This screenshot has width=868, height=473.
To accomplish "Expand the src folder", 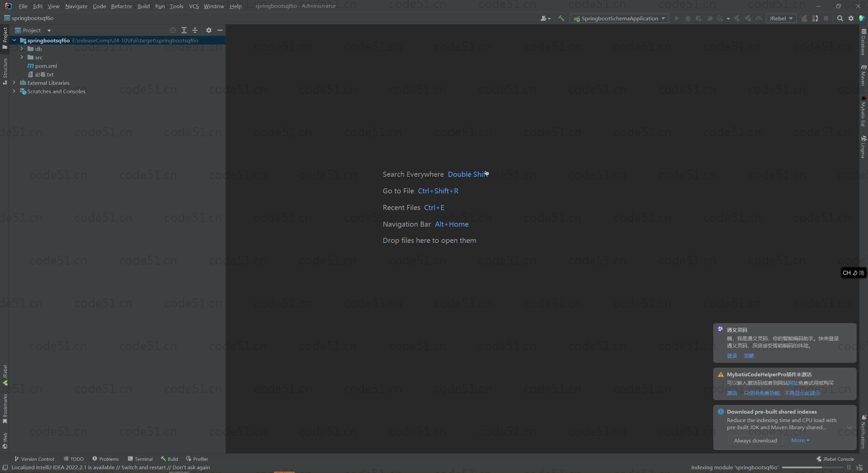I will (x=22, y=57).
